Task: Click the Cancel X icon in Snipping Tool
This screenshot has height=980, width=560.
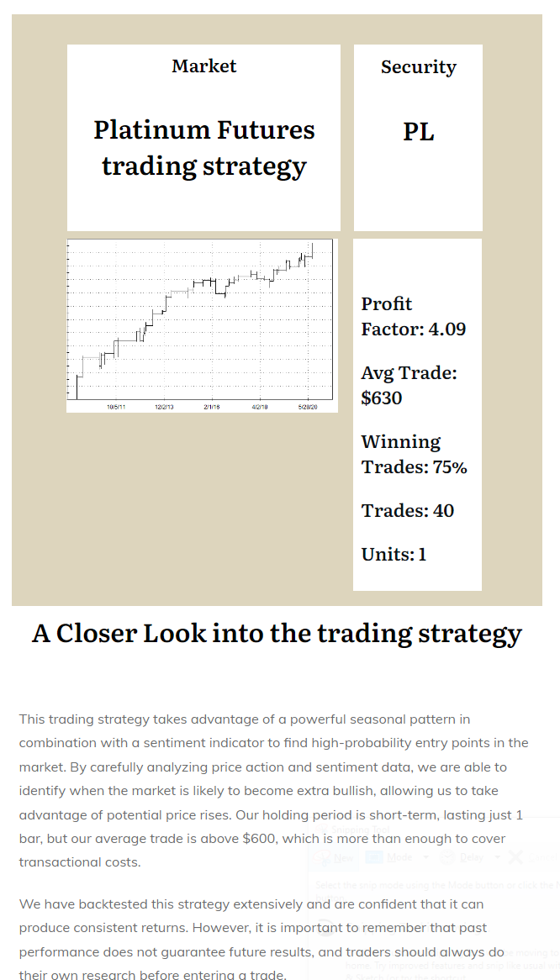Action: point(516,857)
